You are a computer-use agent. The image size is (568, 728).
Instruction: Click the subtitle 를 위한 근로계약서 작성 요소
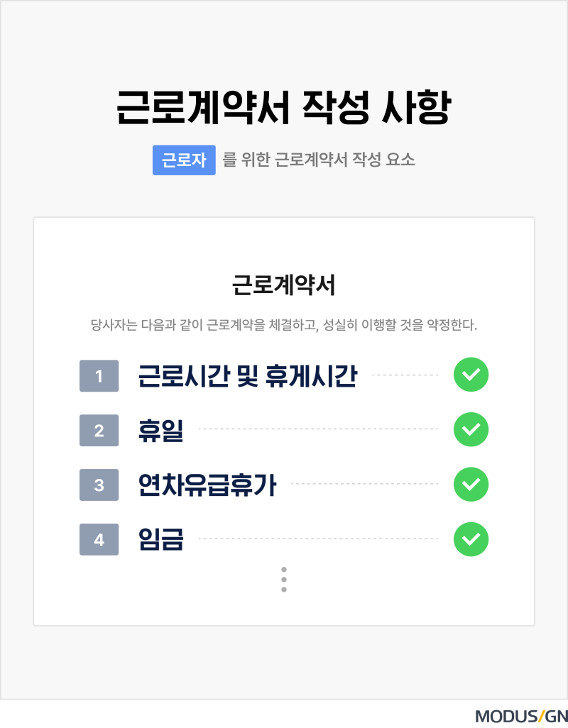point(319,160)
